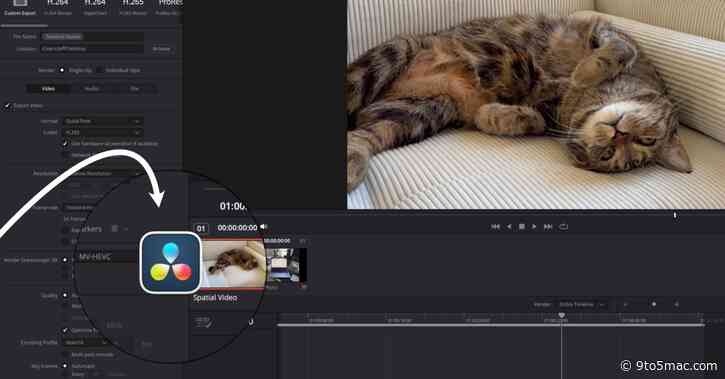This screenshot has height=379, width=725.
Task: Select the Quality automatic radio button
Action: (65, 295)
